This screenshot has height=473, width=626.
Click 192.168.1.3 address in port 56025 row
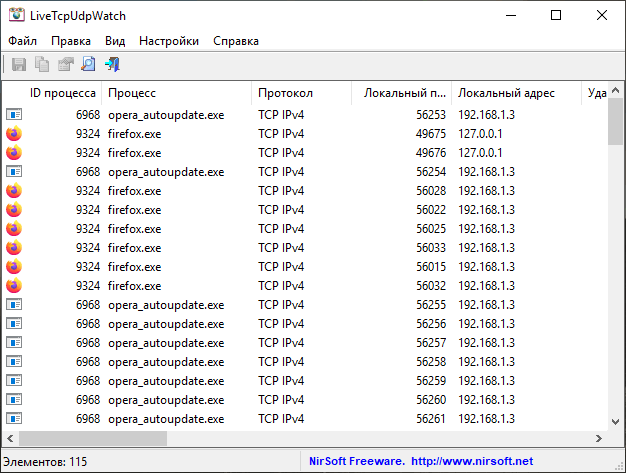486,229
